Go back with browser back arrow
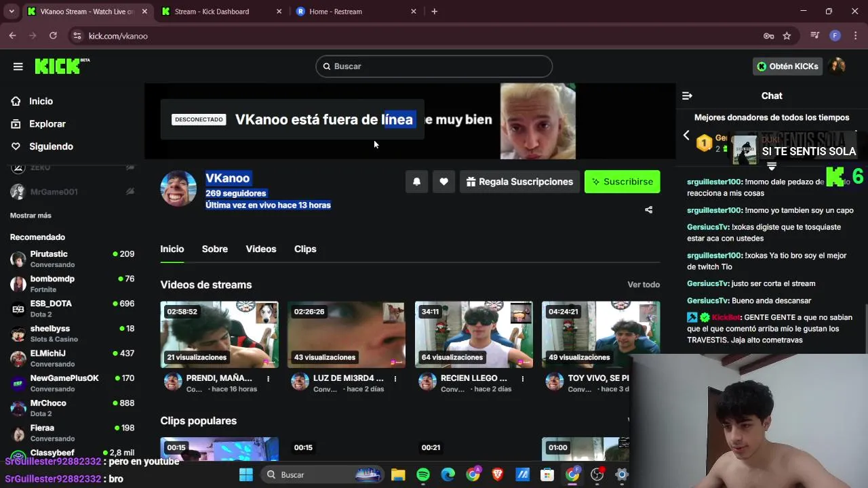The image size is (868, 488). click(12, 36)
